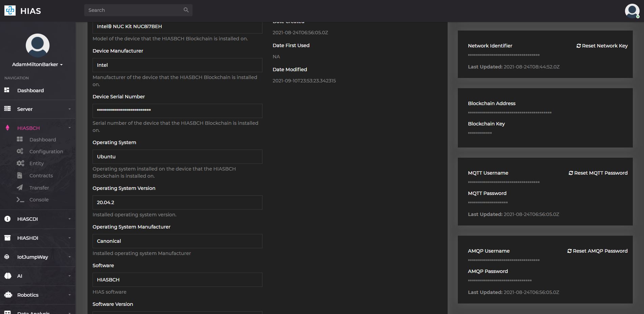
Task: Click the Device Manufacturer field with Intel
Action: pos(177,65)
